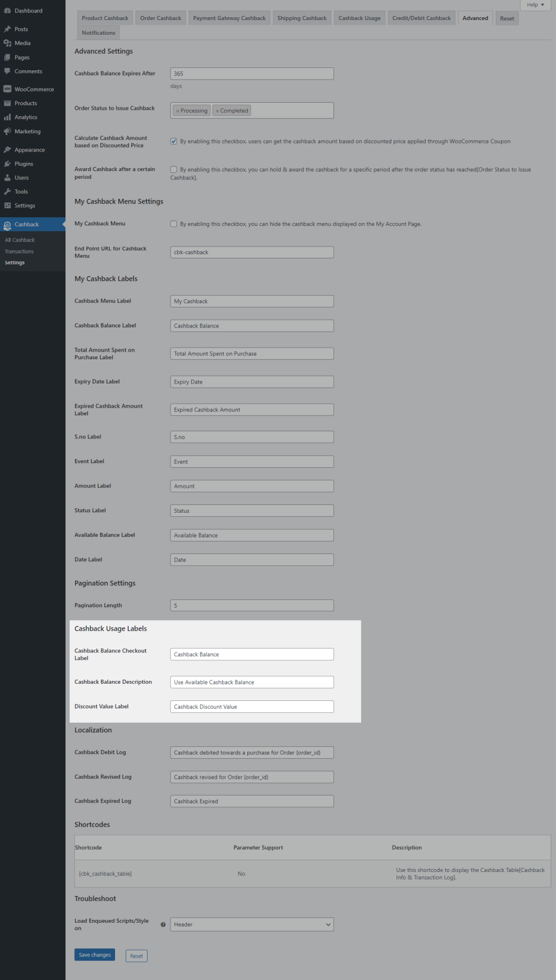Click the WooCommerce icon in sidebar
This screenshot has width=556, height=980.
tap(7, 89)
